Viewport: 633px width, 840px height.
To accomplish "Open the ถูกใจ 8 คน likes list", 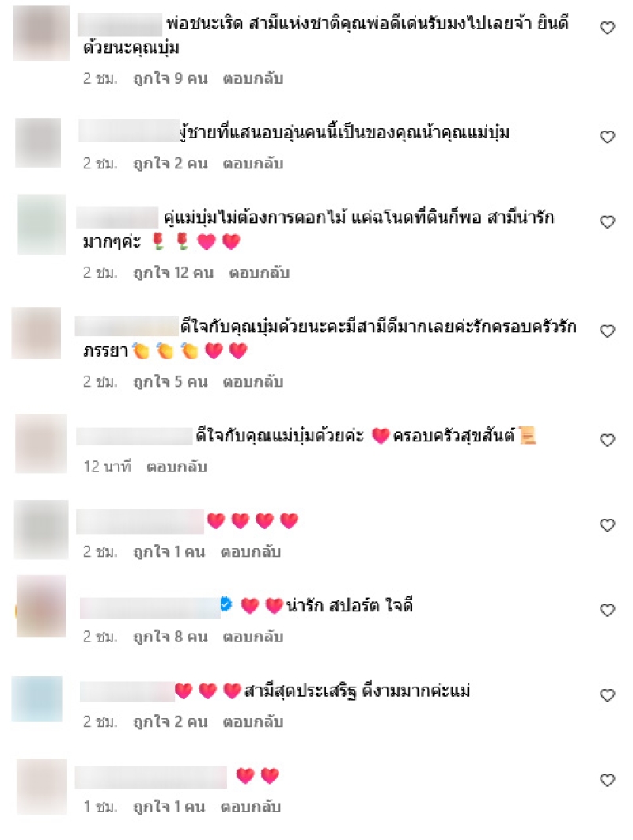I will click(x=170, y=637).
